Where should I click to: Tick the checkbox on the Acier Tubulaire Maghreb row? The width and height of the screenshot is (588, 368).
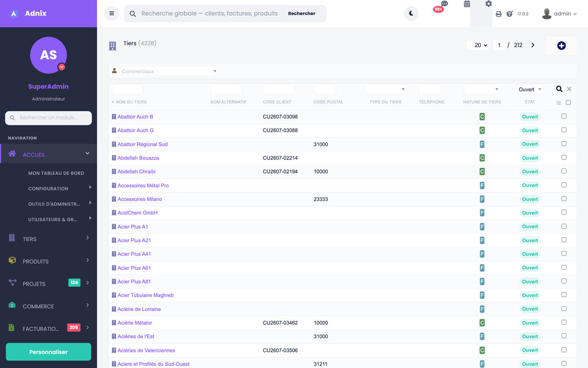563,295
